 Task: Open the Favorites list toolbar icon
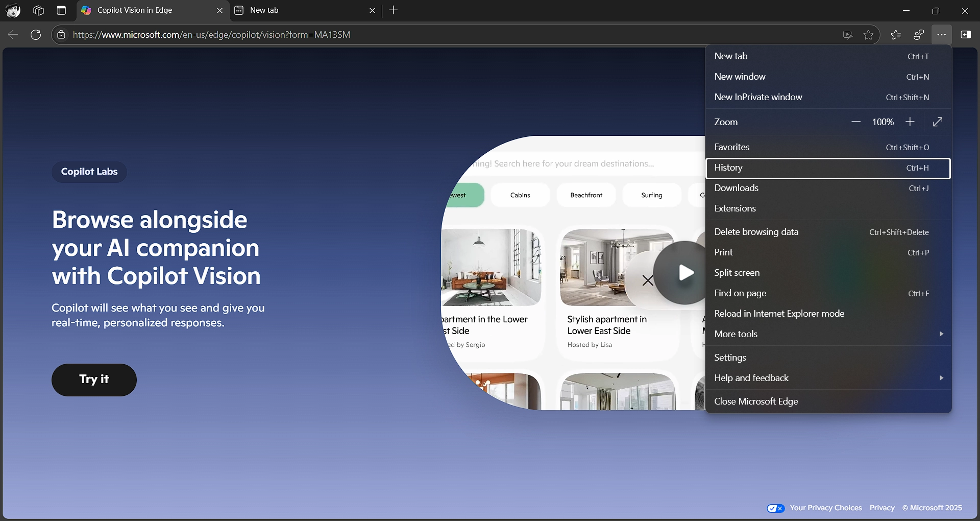[896, 35]
